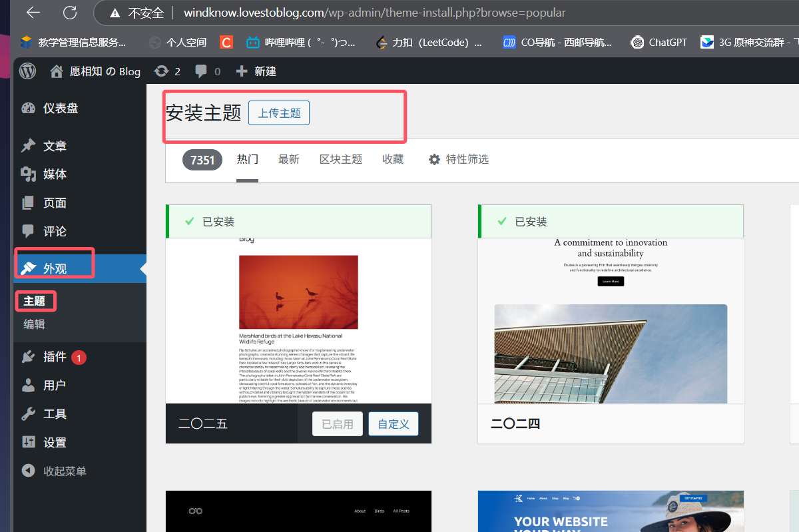Open the 力扣 (LeetCode) bookmark
The height and width of the screenshot is (532, 799).
[x=428, y=43]
